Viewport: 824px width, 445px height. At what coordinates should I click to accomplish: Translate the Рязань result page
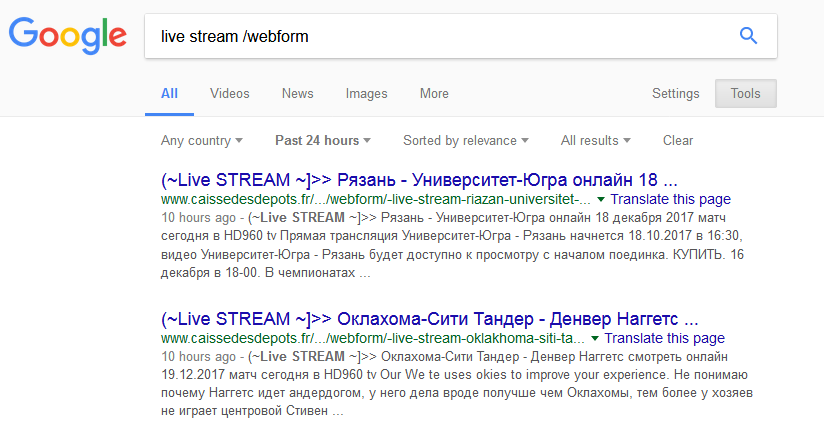(671, 200)
